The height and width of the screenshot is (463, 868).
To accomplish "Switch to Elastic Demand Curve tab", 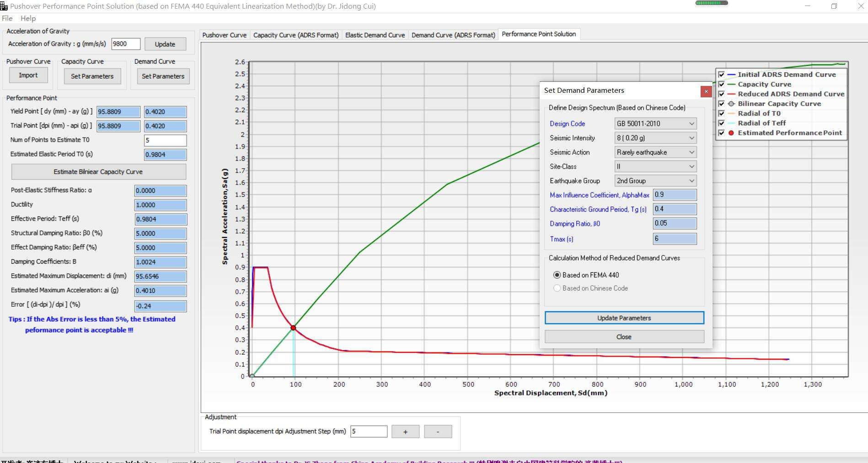I will pos(375,35).
